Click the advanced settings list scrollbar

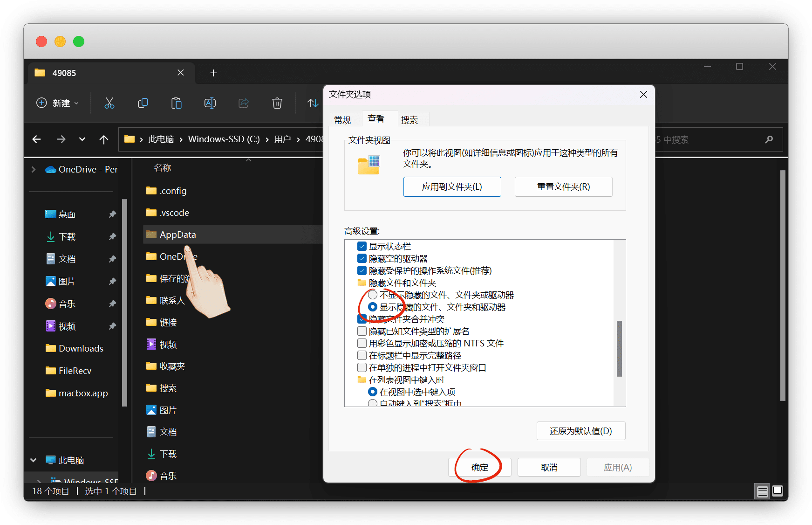point(619,348)
